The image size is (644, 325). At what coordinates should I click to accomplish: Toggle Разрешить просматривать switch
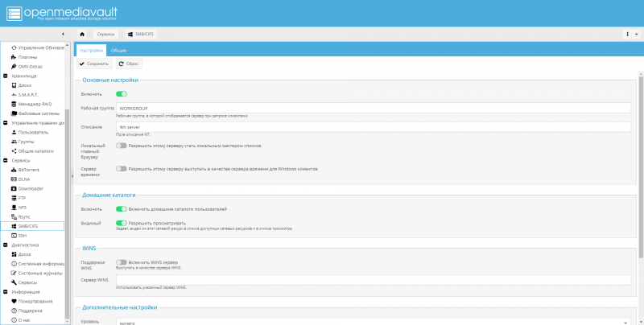(x=122, y=223)
